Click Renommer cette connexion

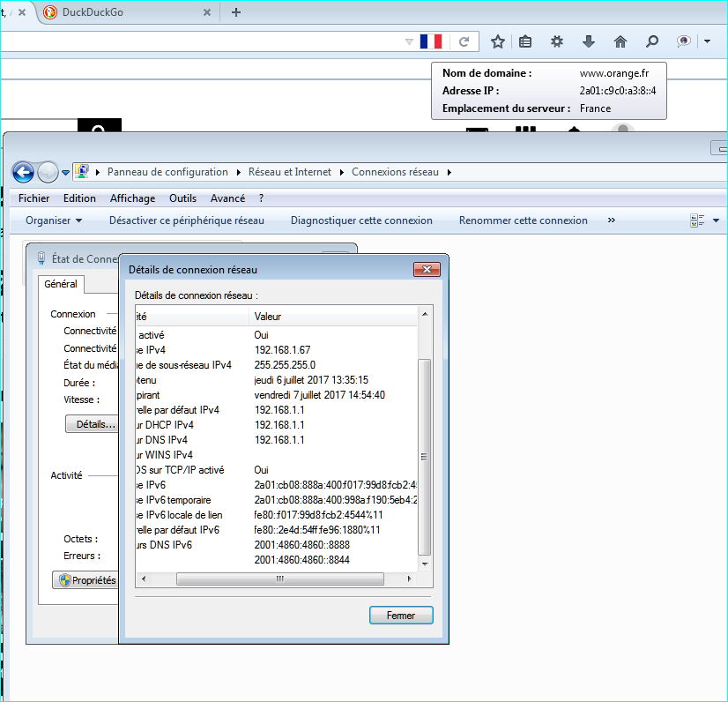(x=523, y=220)
